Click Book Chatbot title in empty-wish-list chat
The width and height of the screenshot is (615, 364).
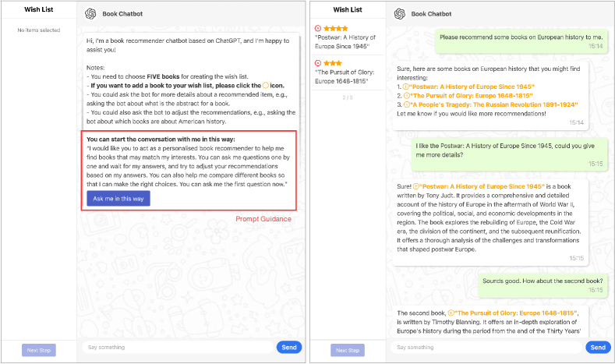[122, 14]
